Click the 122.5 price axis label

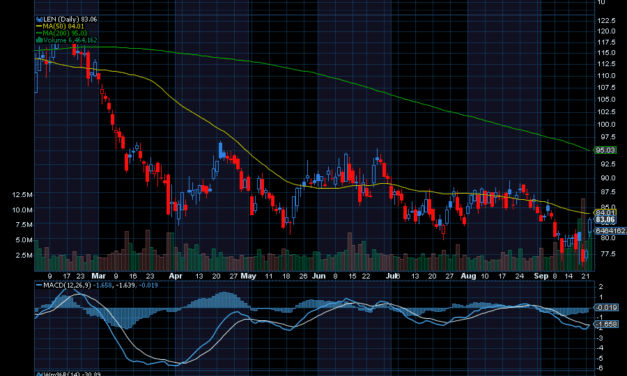pos(606,20)
